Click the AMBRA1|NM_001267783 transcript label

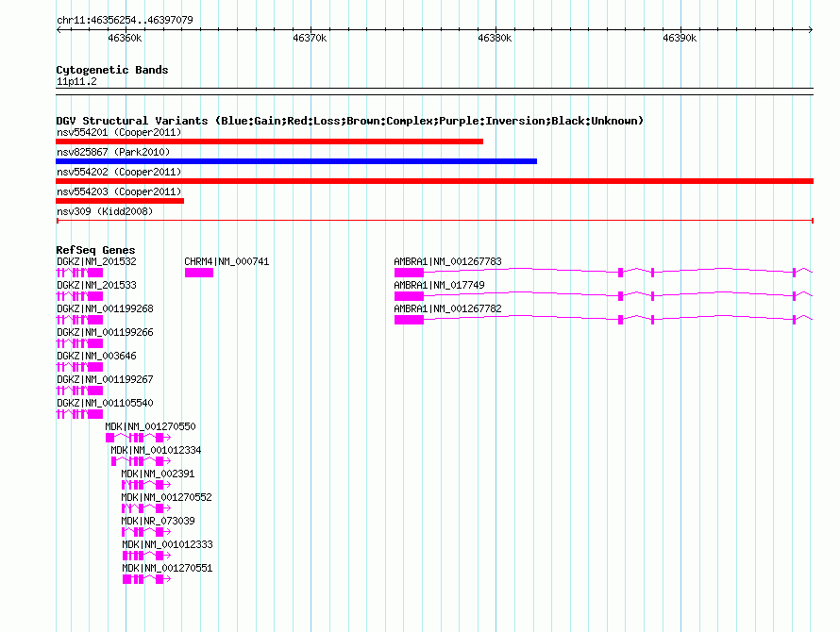(448, 261)
